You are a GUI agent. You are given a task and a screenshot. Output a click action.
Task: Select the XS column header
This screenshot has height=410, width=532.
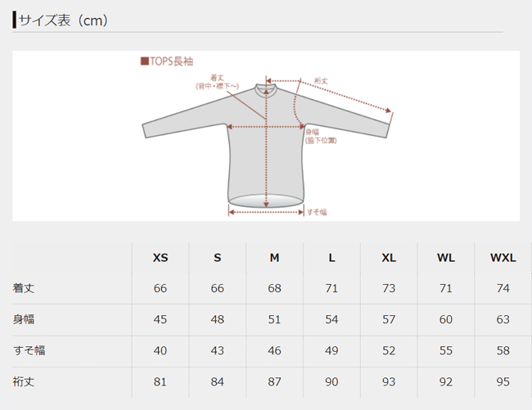click(x=160, y=258)
